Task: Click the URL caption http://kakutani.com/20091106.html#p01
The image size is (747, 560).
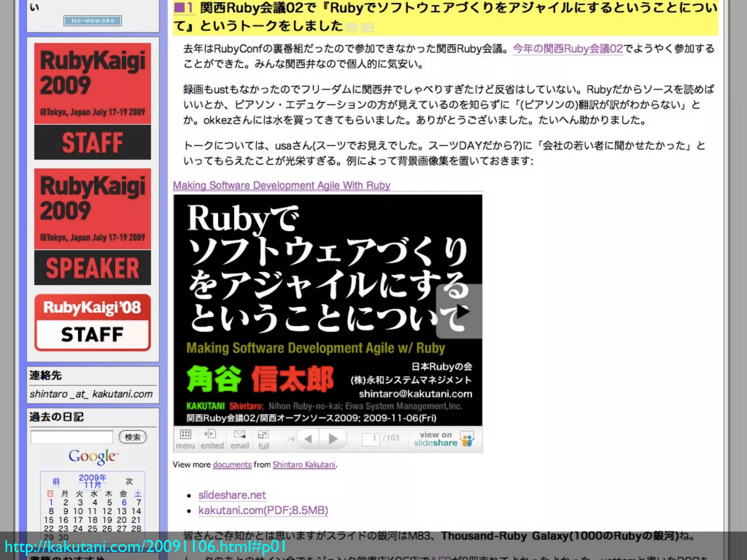Action: pos(145,547)
